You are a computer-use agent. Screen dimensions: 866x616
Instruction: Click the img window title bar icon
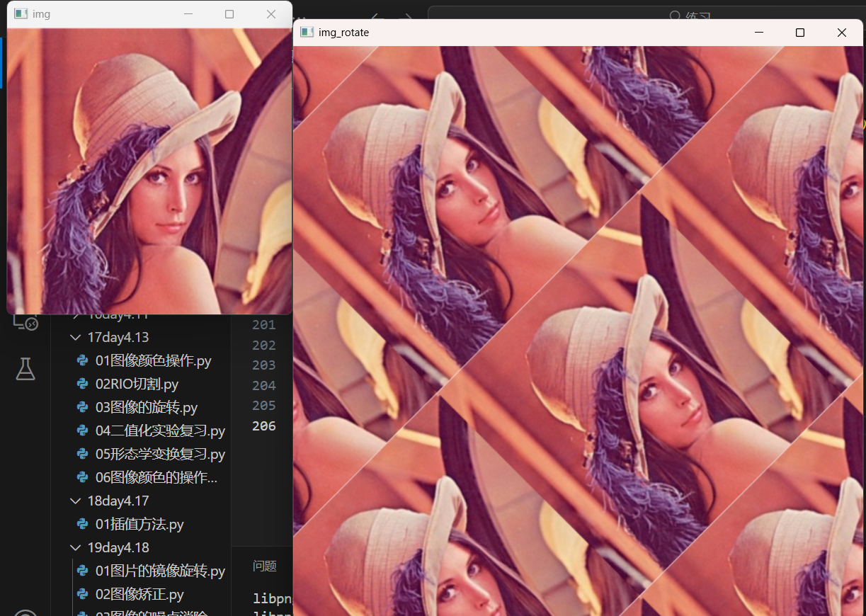(21, 14)
